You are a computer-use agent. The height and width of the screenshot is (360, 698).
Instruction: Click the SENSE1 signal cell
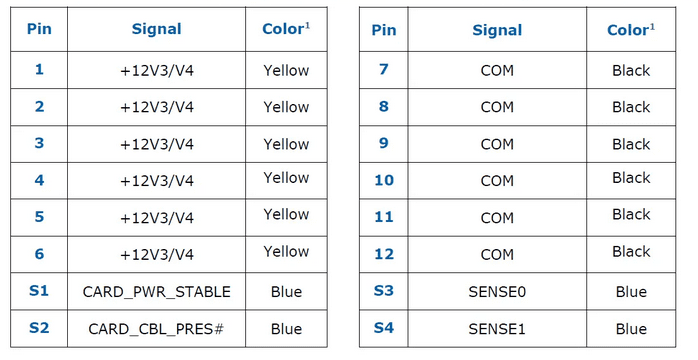point(497,329)
